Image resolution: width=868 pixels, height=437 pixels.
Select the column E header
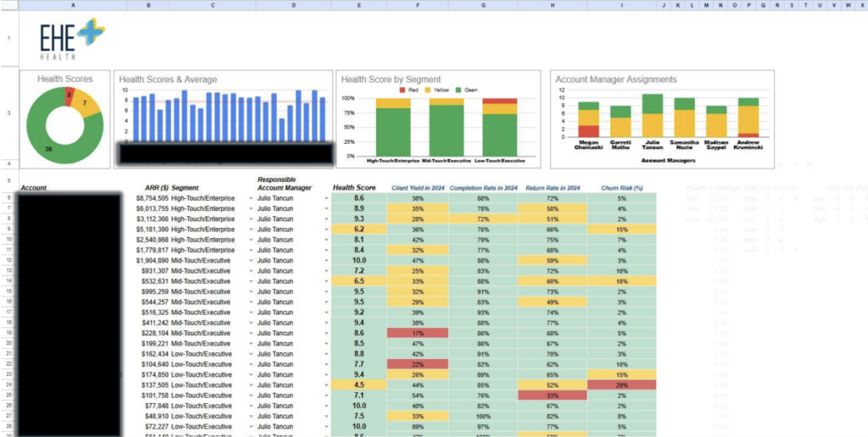point(359,6)
